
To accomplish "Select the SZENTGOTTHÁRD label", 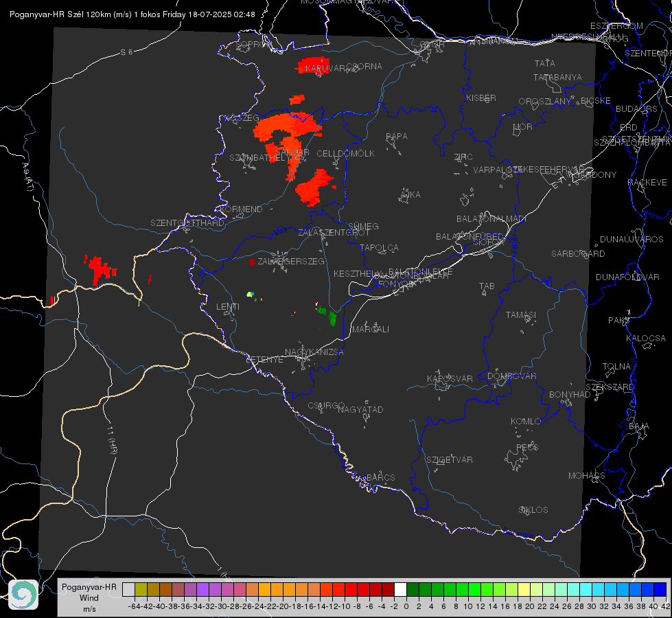I will coord(187,223).
